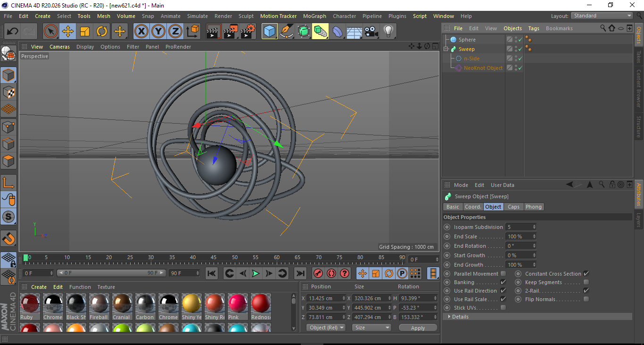644x345 pixels.
Task: Open Edit Render Settings icon
Action: [x=248, y=32]
